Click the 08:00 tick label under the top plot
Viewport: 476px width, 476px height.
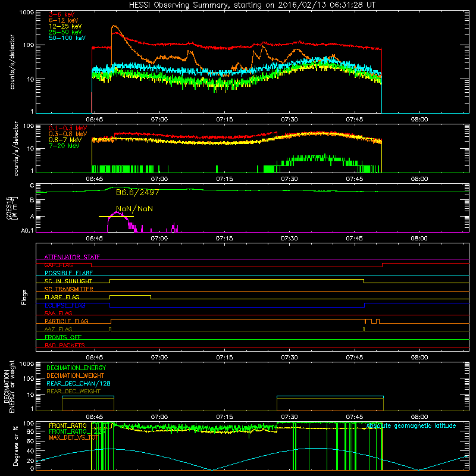tap(419, 120)
